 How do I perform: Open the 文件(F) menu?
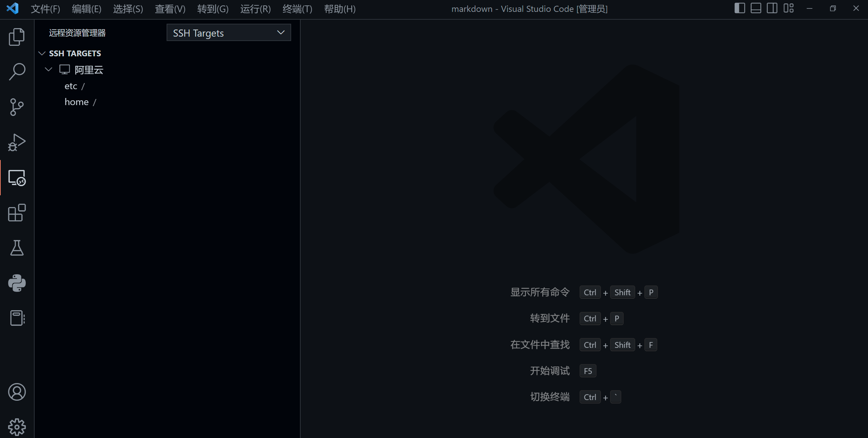(45, 9)
